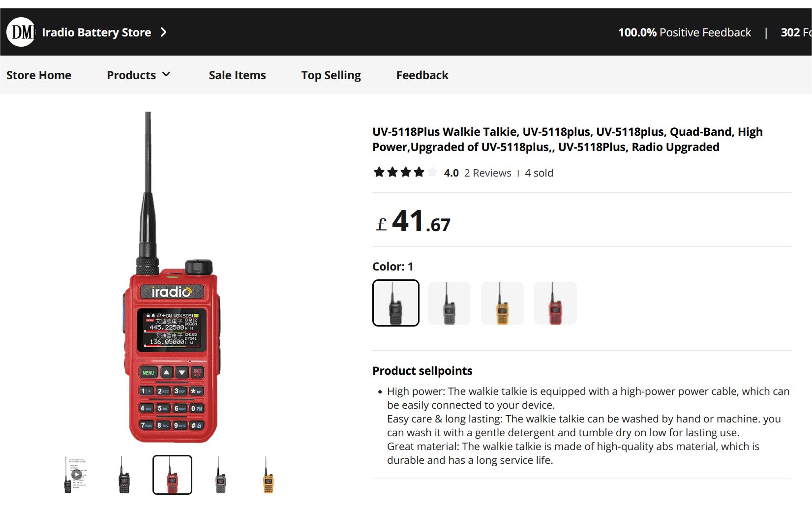The image size is (812, 511).
Task: Click the main red walkie talkie image
Action: pyautogui.click(x=171, y=278)
